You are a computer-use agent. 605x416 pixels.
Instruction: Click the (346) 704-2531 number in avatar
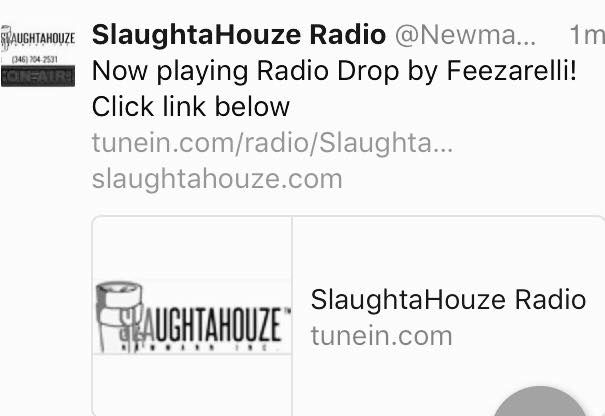point(35,59)
